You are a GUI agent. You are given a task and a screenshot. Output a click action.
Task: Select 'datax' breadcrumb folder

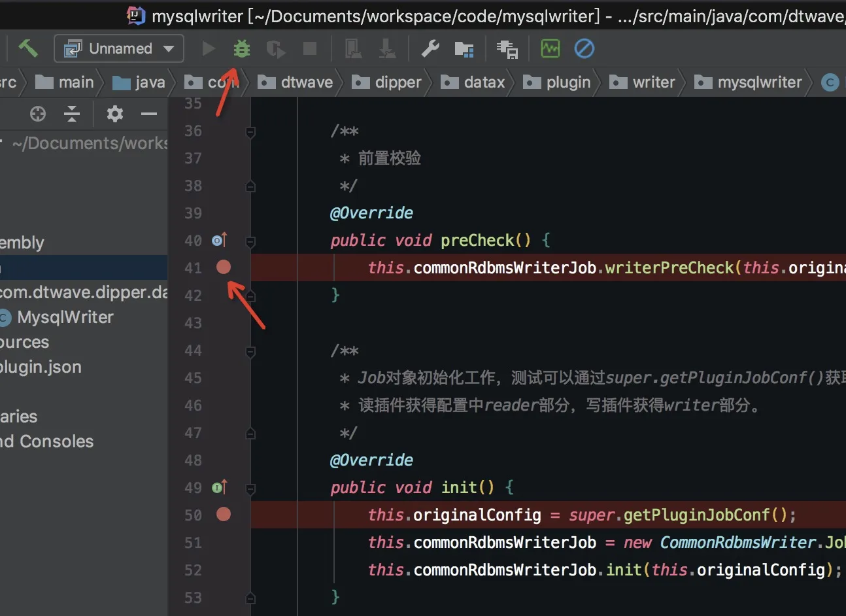(473, 82)
